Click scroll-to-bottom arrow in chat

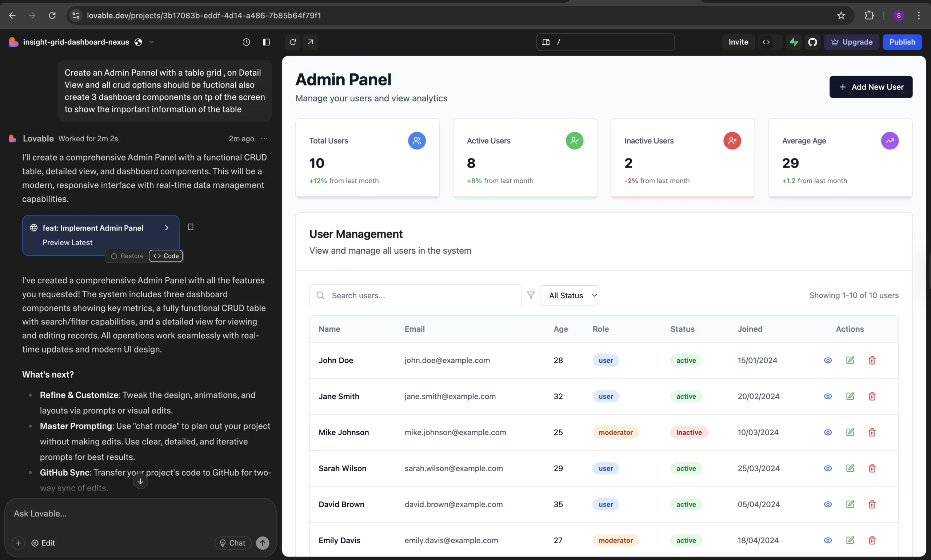point(140,482)
